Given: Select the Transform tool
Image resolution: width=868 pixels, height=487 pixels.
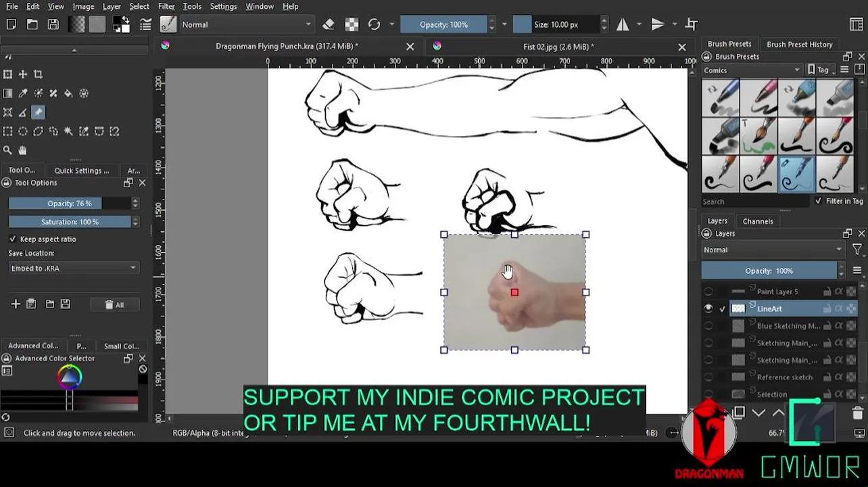Looking at the screenshot, I should click(x=7, y=74).
